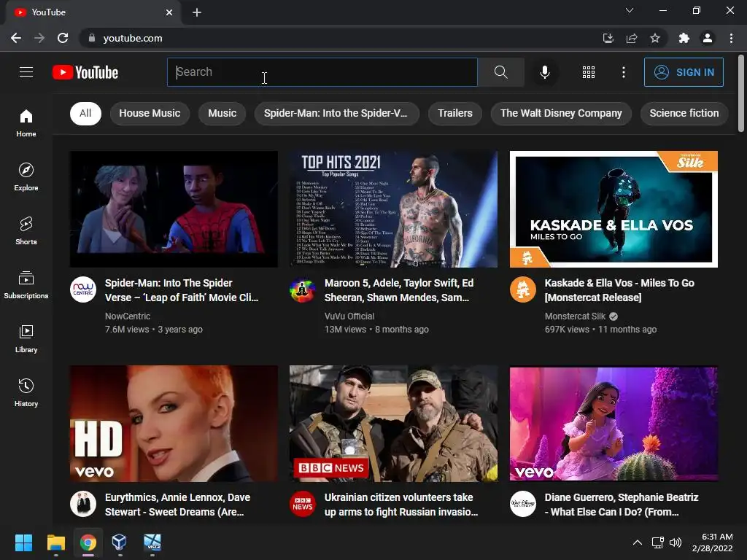
Task: Click the Monstercat Silk channel name
Action: 575,316
